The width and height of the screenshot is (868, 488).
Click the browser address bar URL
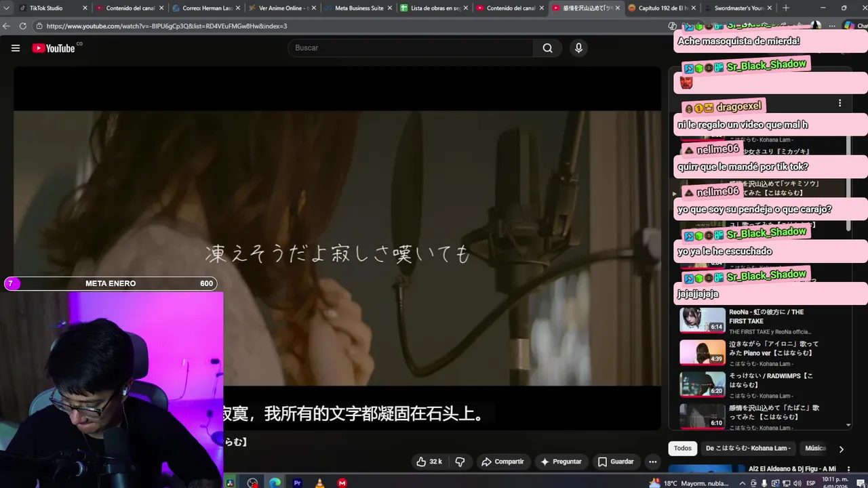167,26
